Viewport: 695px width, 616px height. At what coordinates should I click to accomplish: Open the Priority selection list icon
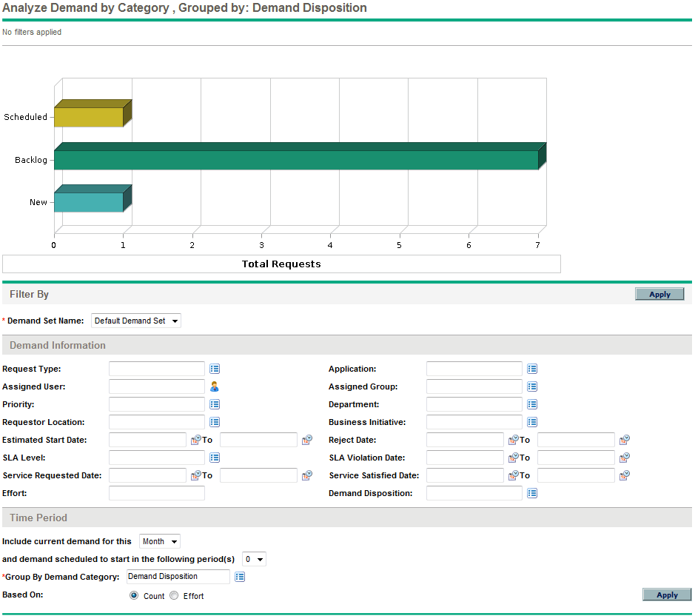pyautogui.click(x=215, y=404)
